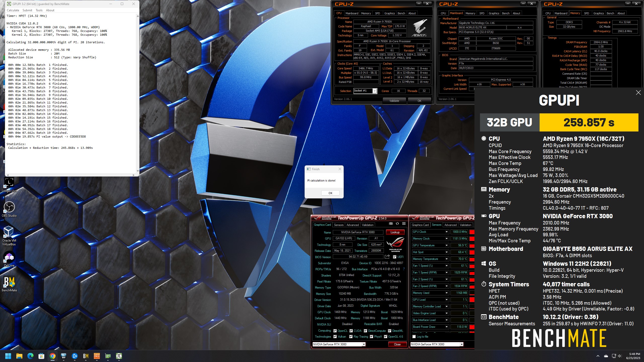Open ZelCore desktop icon
The width and height of the screenshot is (644, 362).
tap(9, 259)
